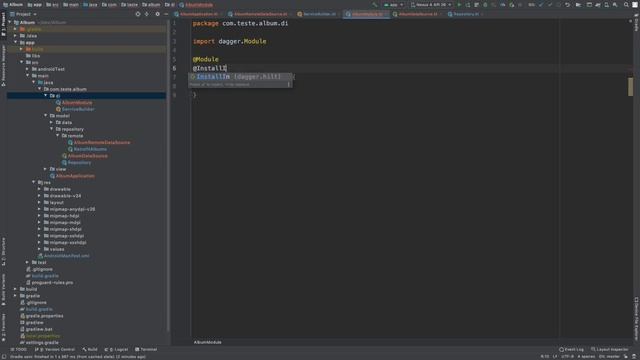Open the TODO tool window
This screenshot has width=640, height=360.
coord(18,349)
